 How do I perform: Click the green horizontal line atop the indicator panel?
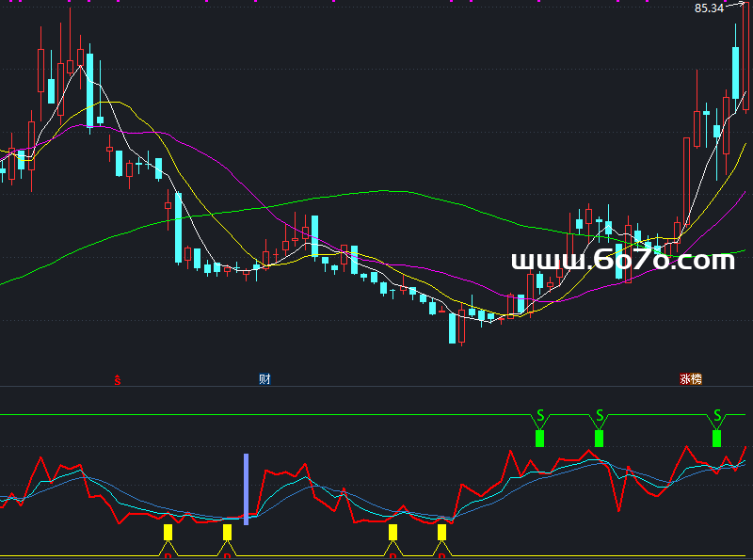282,414
